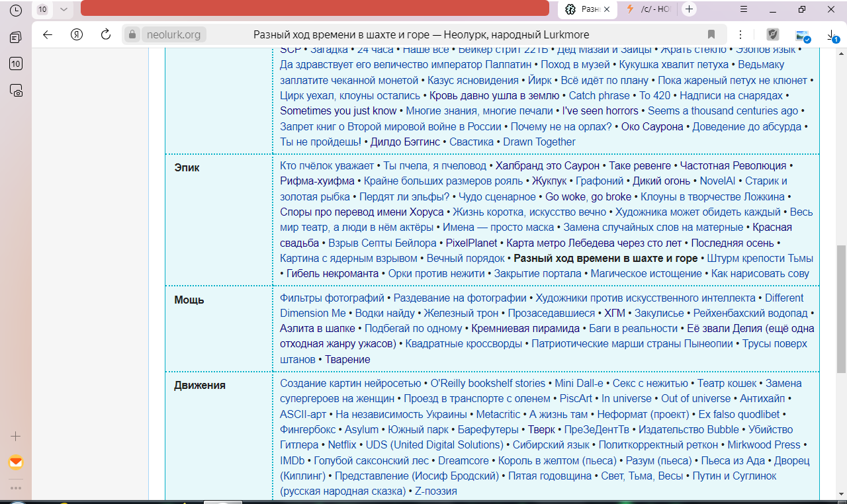Open the downloads panel
Screen dimensions: 847x504
pos(832,36)
